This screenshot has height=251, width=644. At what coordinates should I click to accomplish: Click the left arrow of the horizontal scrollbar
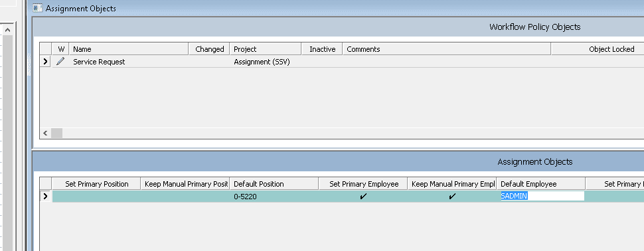(x=45, y=133)
